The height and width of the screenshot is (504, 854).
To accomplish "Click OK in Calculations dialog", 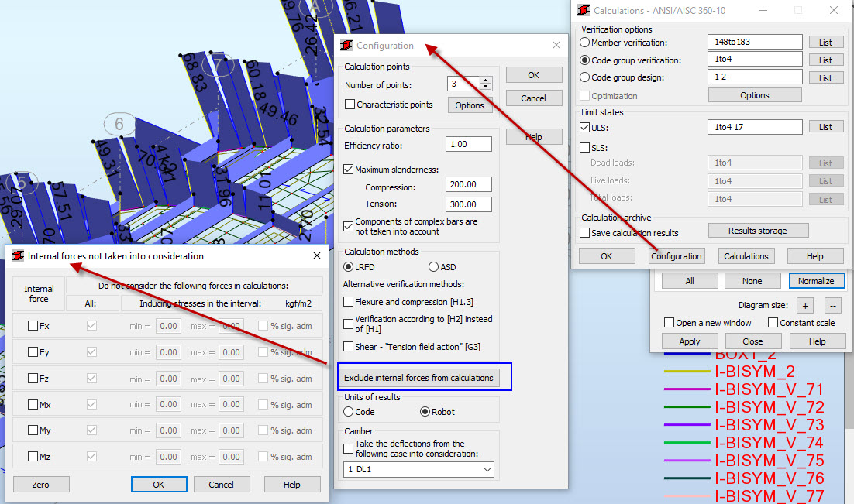I will point(607,255).
